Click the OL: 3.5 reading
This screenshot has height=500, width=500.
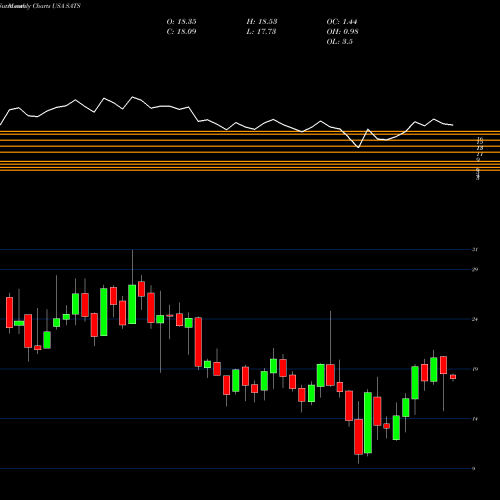(340, 42)
